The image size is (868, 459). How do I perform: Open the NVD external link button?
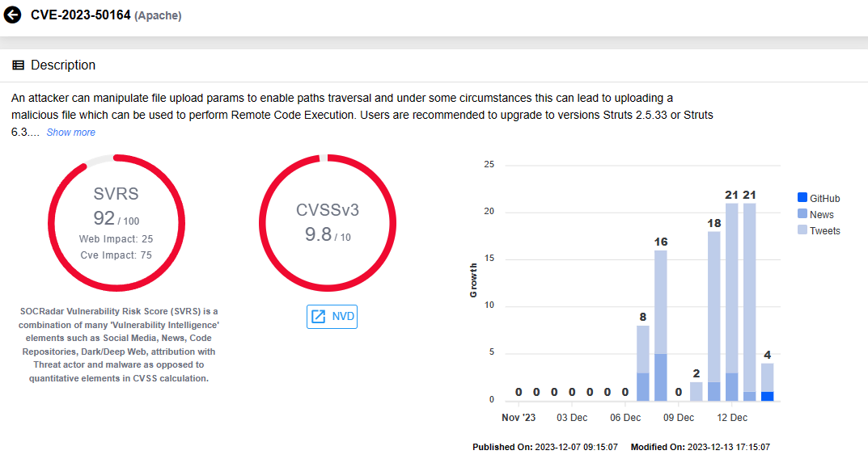pos(332,316)
